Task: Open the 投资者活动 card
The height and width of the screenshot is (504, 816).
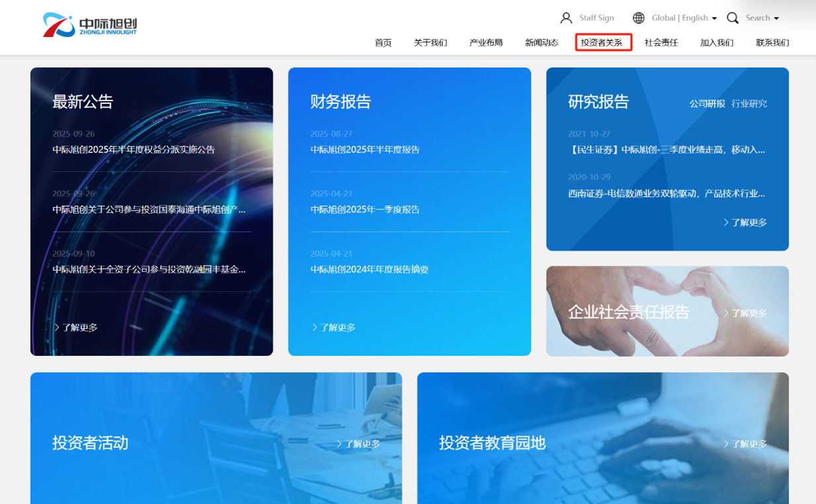Action: (91, 442)
